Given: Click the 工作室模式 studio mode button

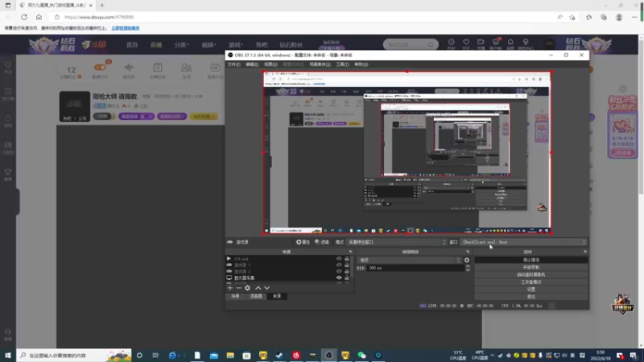Looking at the screenshot, I should coord(531,282).
